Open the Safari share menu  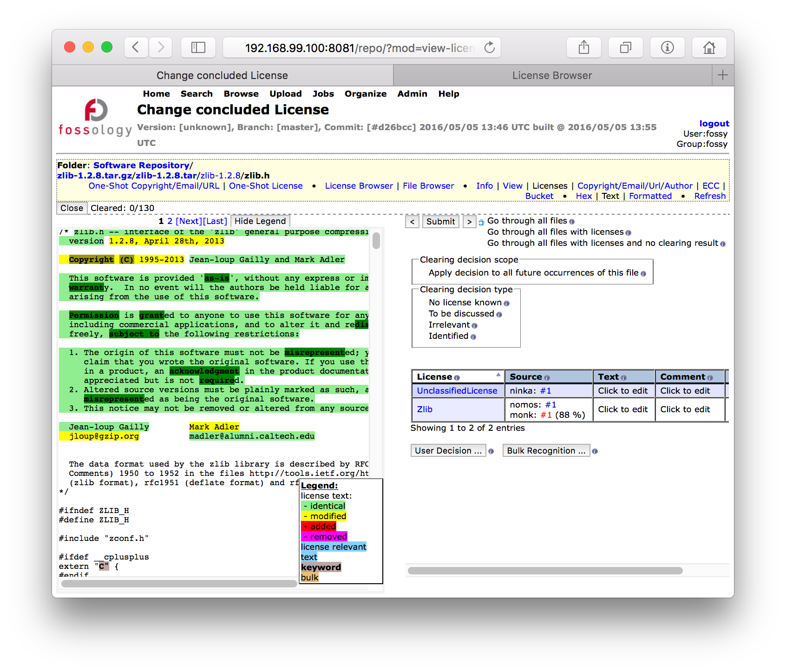[x=584, y=47]
